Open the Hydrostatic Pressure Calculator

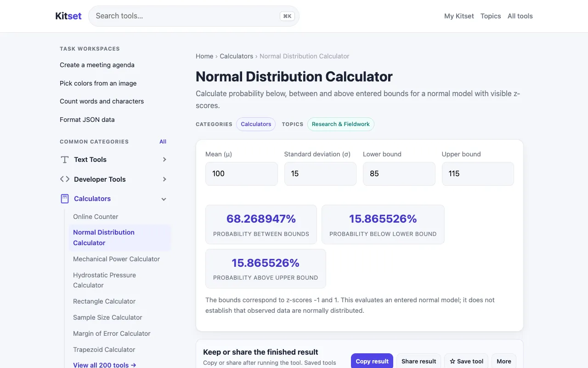(104, 280)
